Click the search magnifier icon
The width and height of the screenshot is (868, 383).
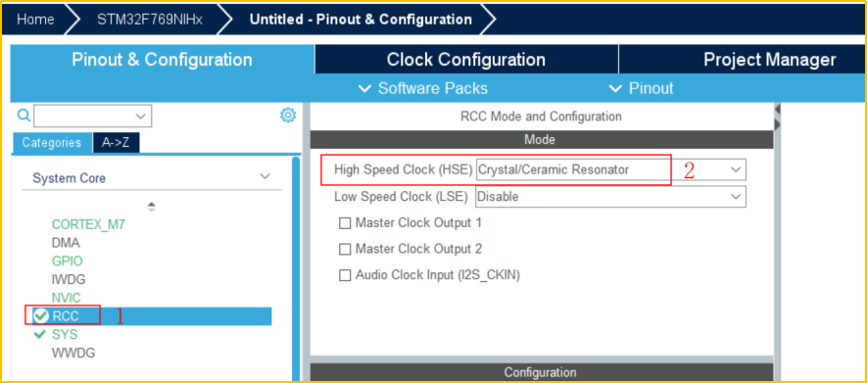24,116
